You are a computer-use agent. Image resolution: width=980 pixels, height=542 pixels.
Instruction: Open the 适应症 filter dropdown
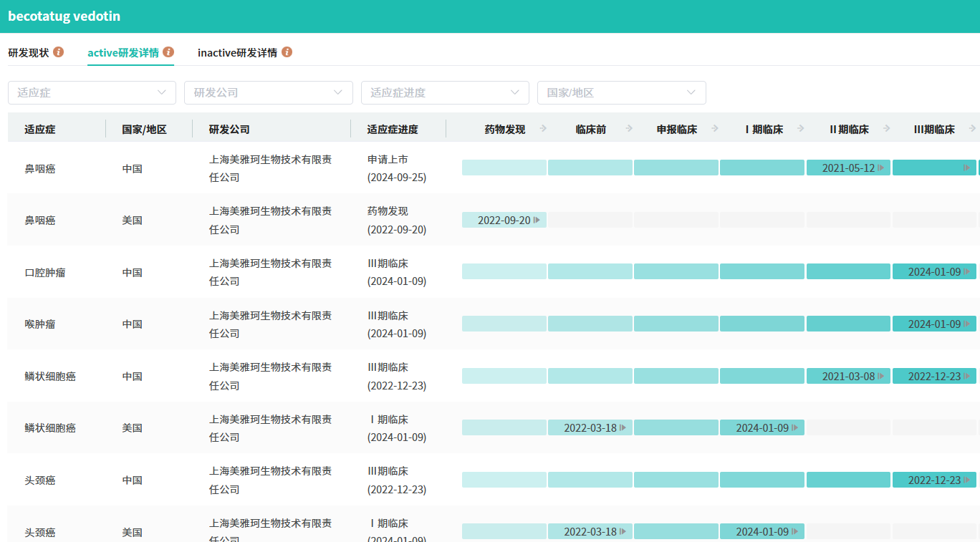coord(92,92)
